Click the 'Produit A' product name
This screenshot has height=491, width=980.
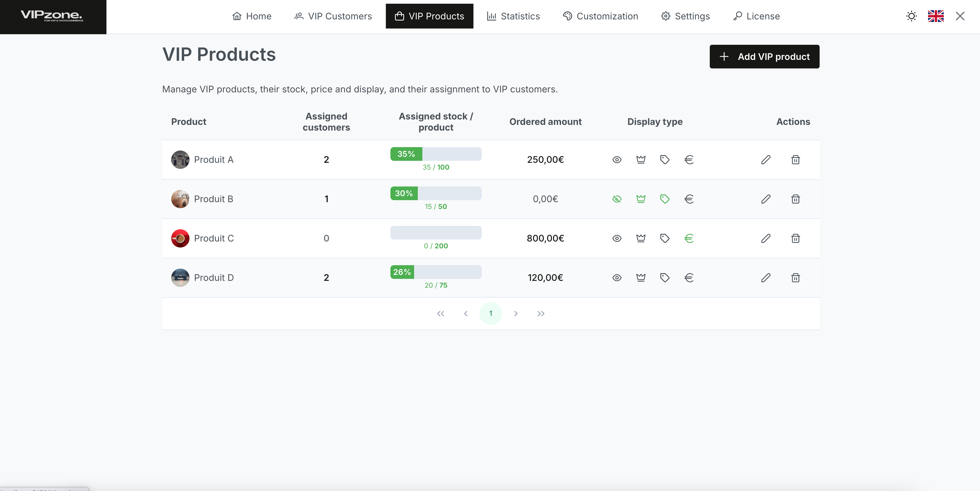tap(214, 160)
